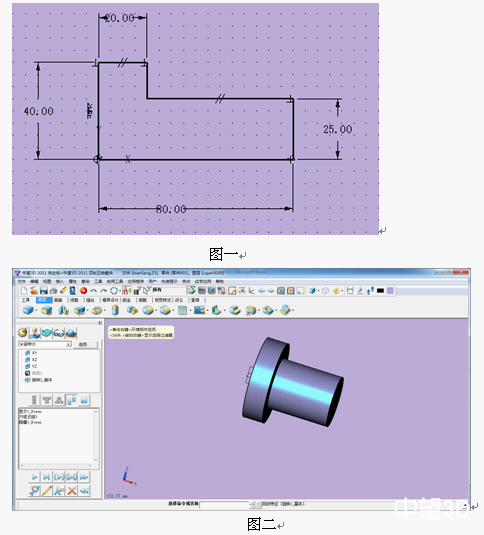Click the purple color swatch in top toolbar
484x535 pixels.
tap(390, 290)
